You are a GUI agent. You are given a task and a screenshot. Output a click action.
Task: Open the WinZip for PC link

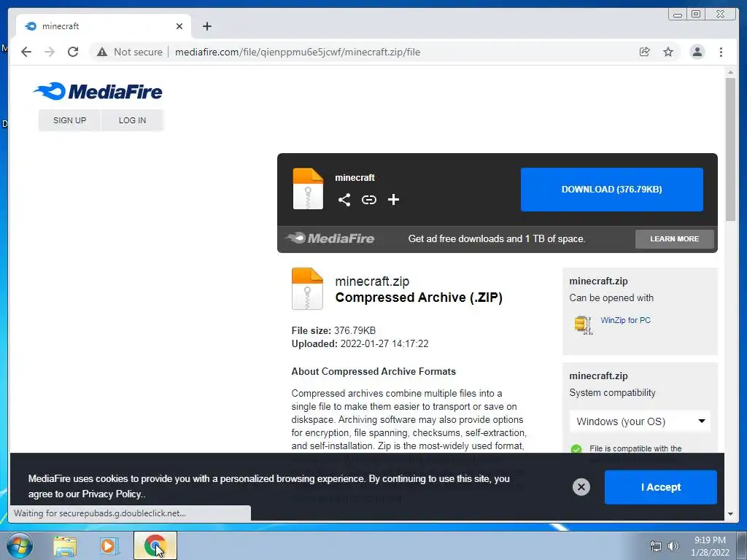(x=625, y=320)
